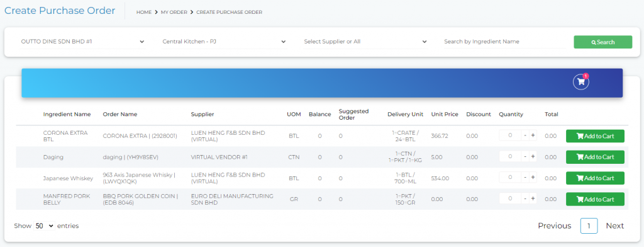
Task: Select 'CORONA EXTRA | (2928001)' order name
Action: [140, 136]
